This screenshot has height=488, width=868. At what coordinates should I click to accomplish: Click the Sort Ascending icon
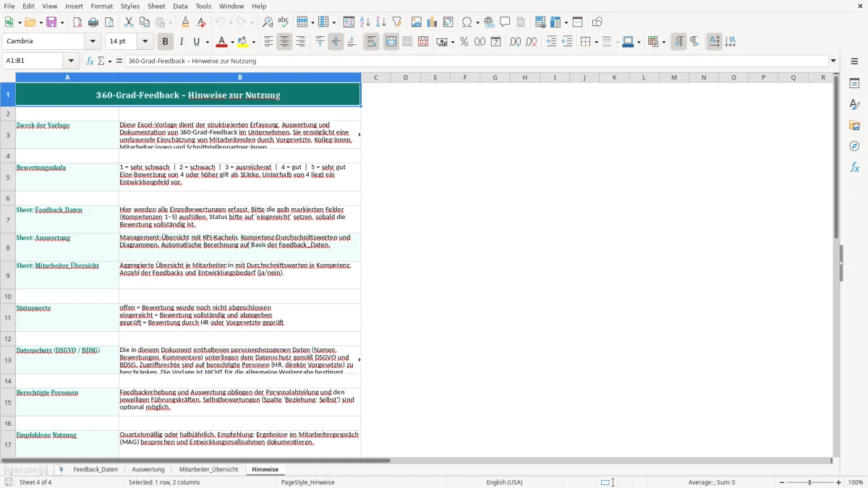365,22
